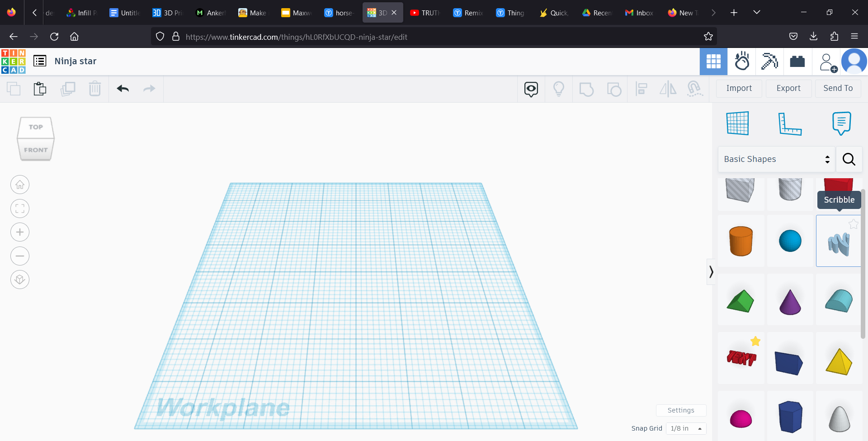Collapse the shapes panel with the chevron
Viewport: 868px width, 441px height.
(x=711, y=272)
